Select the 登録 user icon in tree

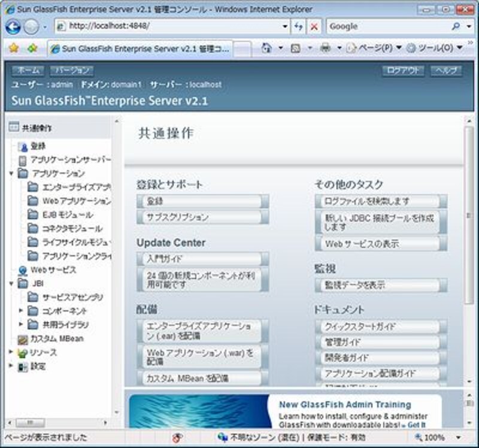23,147
